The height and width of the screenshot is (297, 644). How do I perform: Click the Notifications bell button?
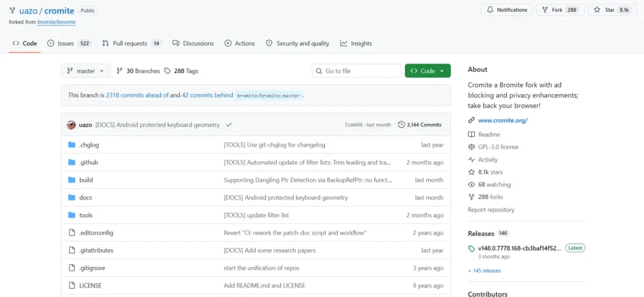[x=507, y=10]
